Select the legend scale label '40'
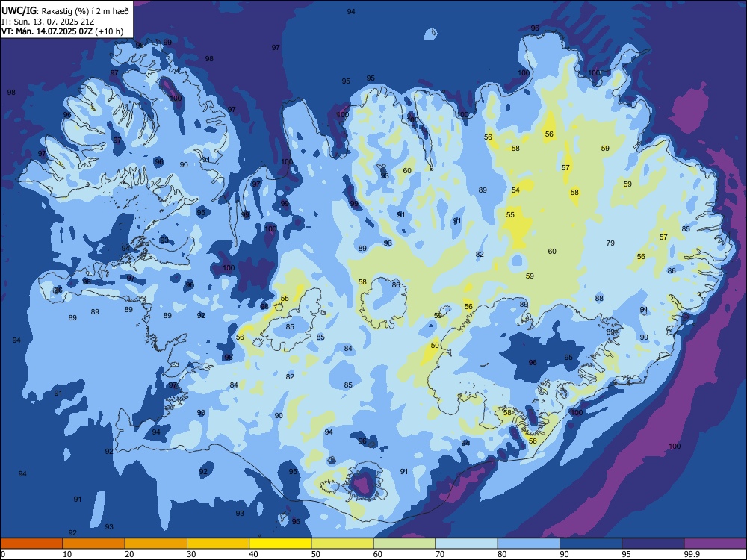The image size is (747, 560). coord(253,554)
